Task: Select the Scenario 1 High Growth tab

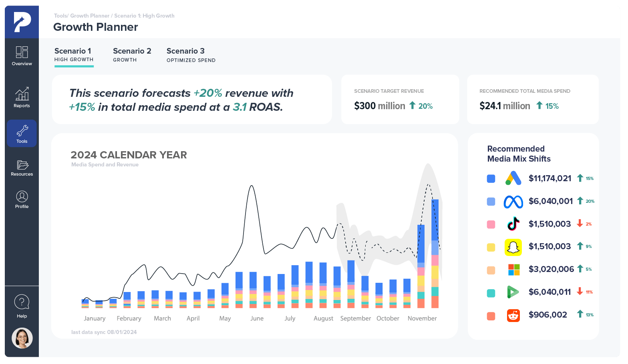Action: click(74, 55)
